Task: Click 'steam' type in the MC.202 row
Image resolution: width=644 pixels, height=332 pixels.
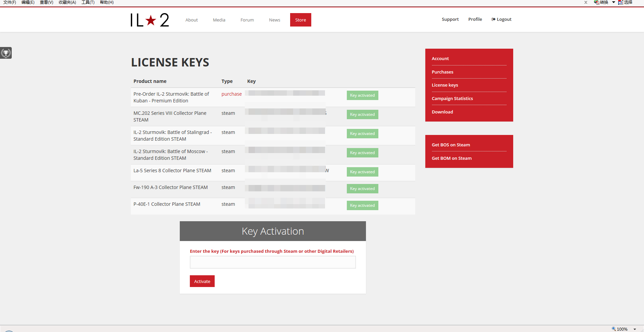Action: pos(228,113)
